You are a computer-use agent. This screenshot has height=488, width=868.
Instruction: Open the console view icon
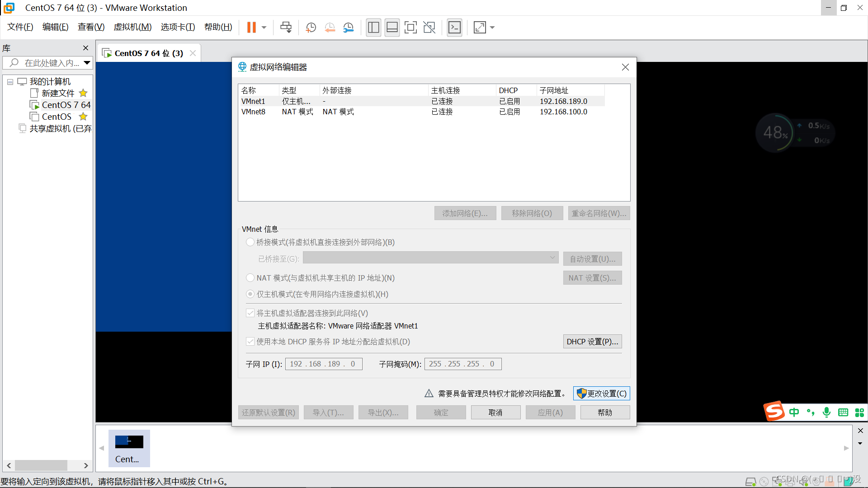tap(454, 28)
